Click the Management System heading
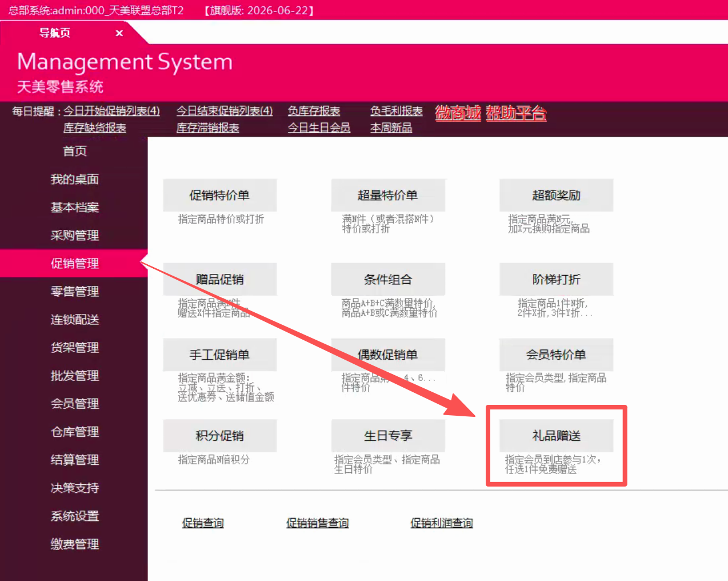This screenshot has height=581, width=728. coord(125,62)
